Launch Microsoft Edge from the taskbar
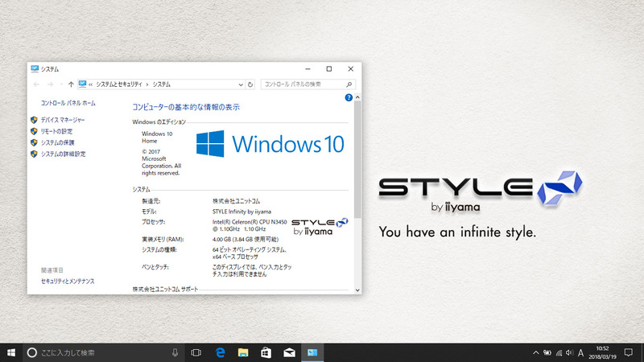Screen dimensions: 644x362 point(220,352)
